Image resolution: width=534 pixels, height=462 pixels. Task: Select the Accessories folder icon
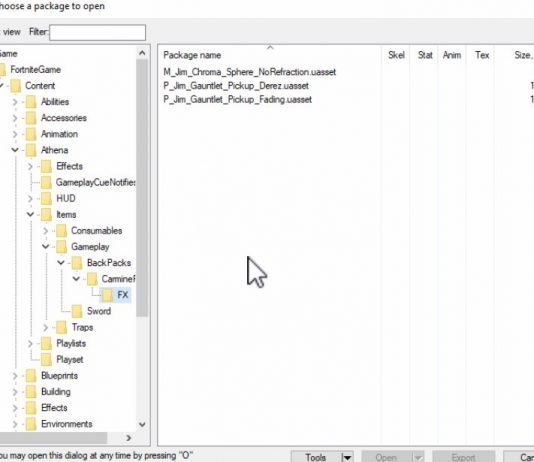[31, 118]
